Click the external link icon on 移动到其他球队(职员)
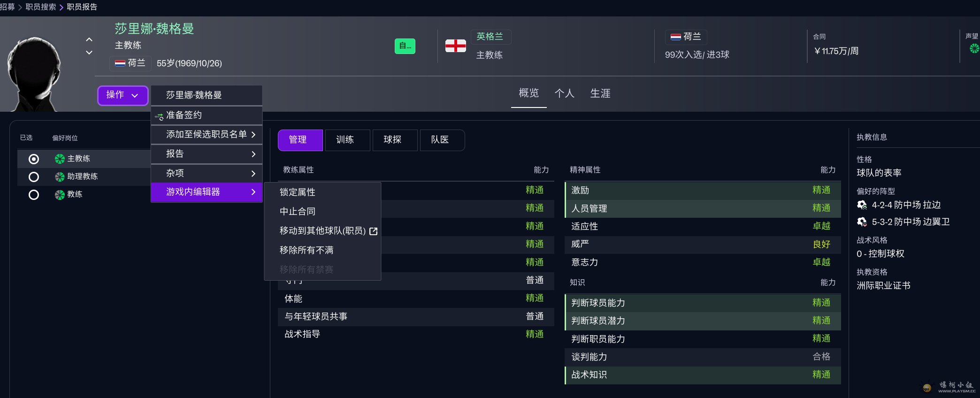The height and width of the screenshot is (398, 980). pos(374,231)
